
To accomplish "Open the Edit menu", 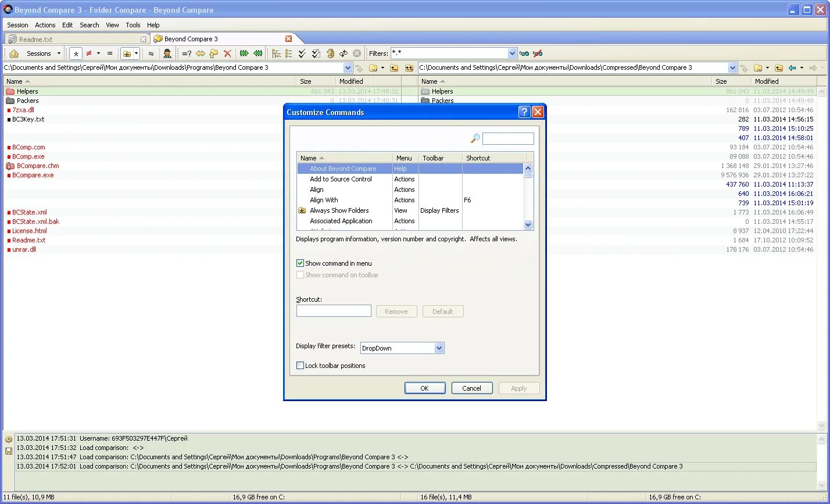I will [x=67, y=25].
